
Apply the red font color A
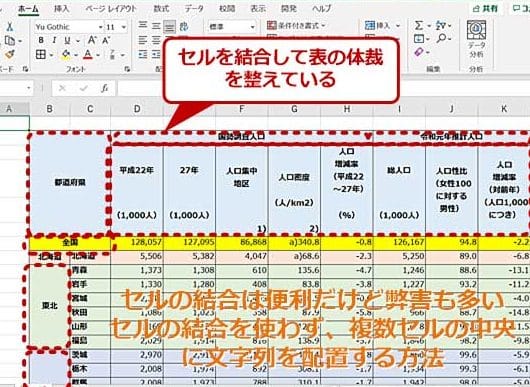point(88,55)
